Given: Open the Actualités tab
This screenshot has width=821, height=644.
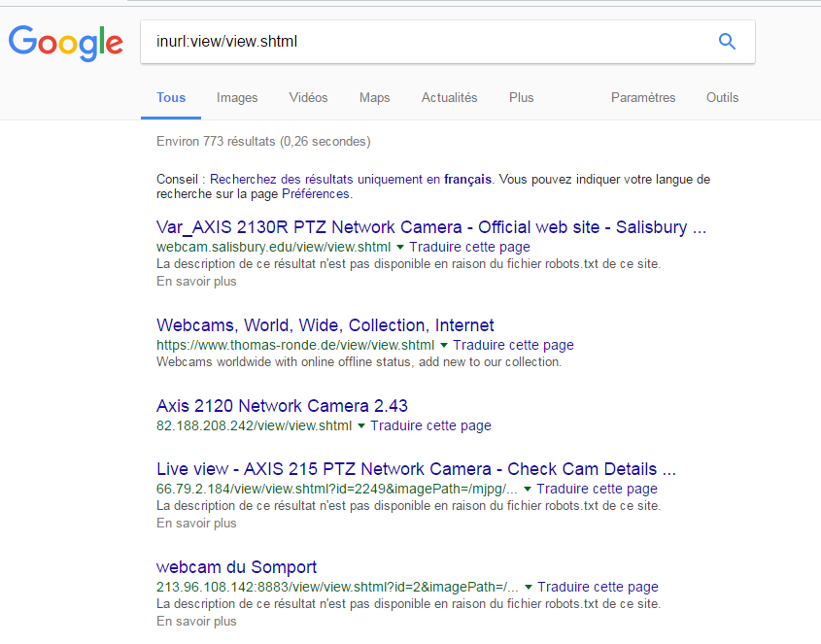Looking at the screenshot, I should click(449, 98).
